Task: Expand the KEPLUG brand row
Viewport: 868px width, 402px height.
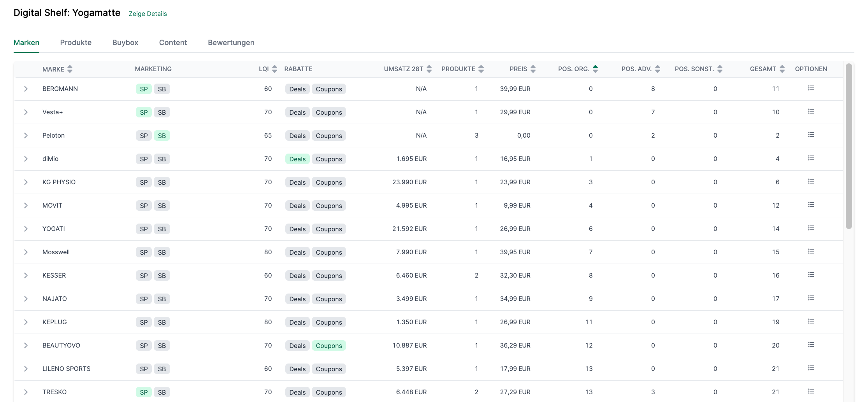Action: (x=26, y=322)
